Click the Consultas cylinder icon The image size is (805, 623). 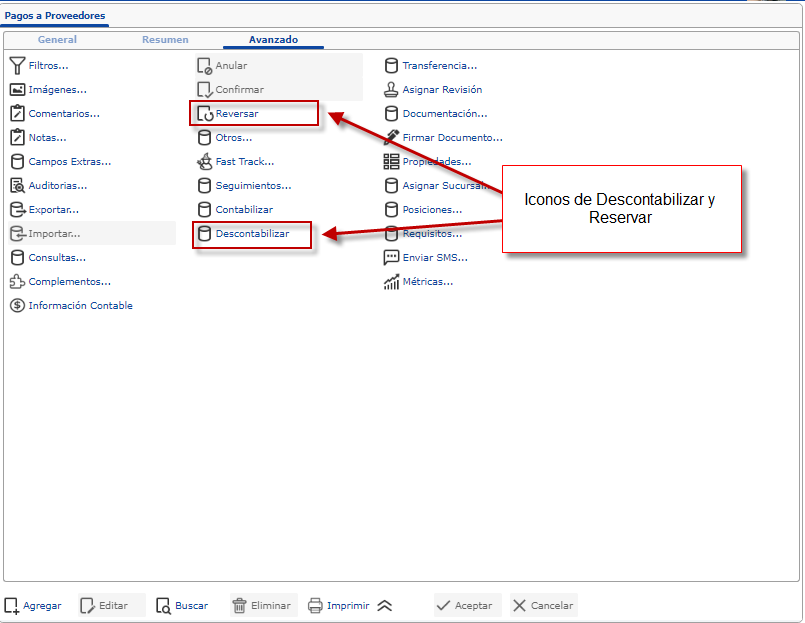pos(17,258)
